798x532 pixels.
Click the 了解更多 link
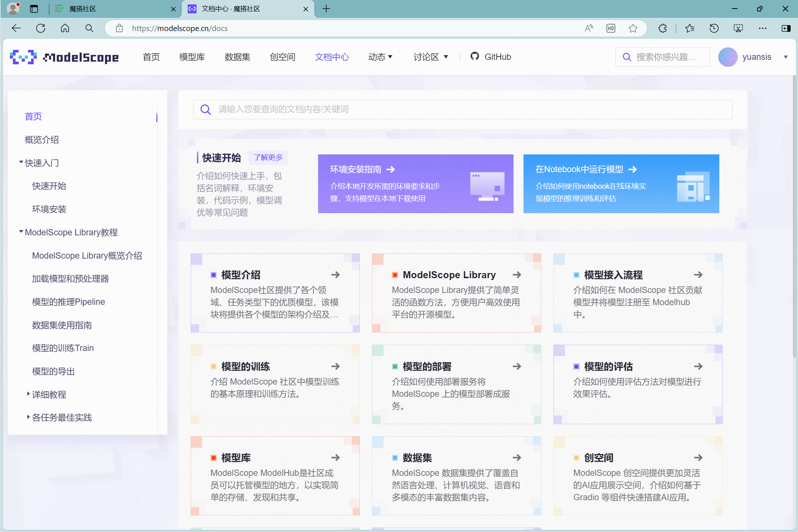point(268,157)
